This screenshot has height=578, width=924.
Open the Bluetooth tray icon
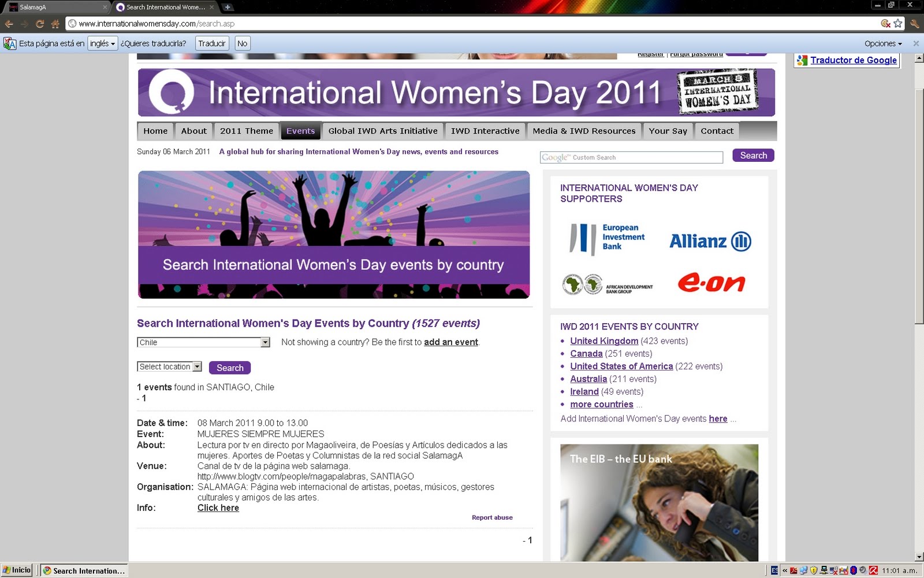(x=854, y=570)
